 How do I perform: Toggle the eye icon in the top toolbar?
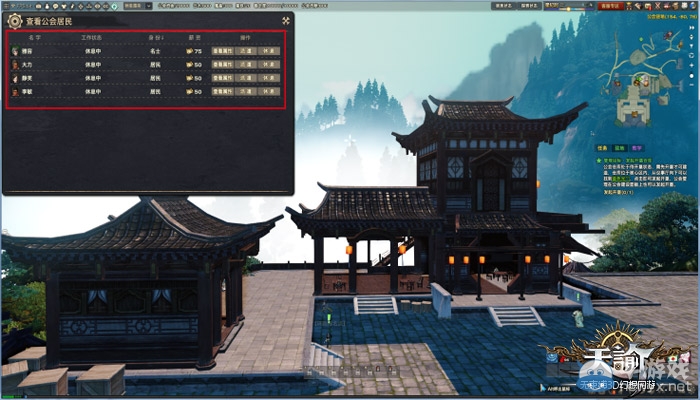pos(97,6)
